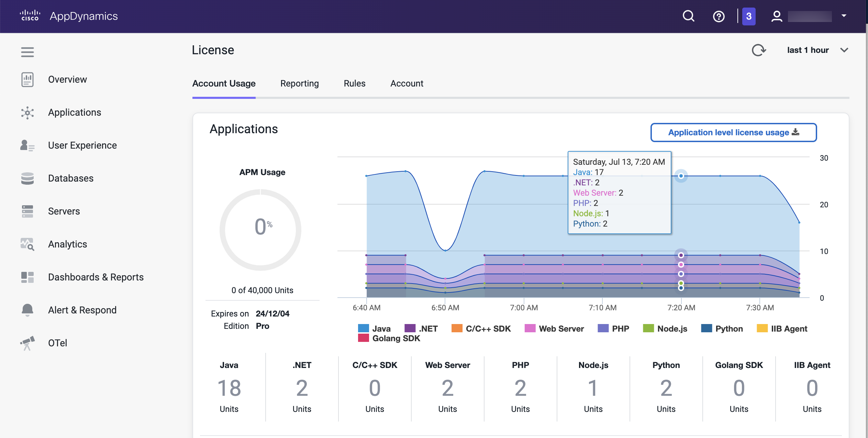Click the Servers sidebar icon

(x=27, y=211)
